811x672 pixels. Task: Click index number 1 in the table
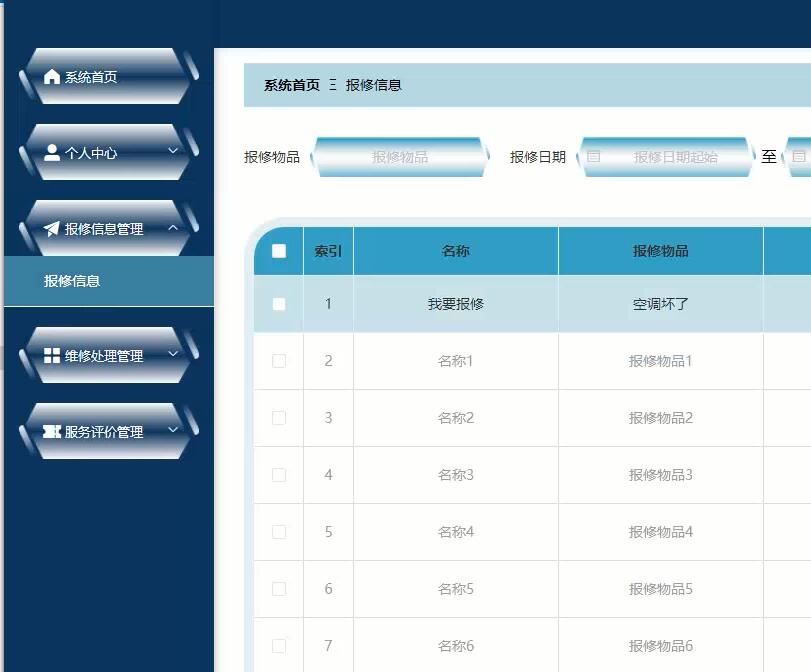(328, 304)
